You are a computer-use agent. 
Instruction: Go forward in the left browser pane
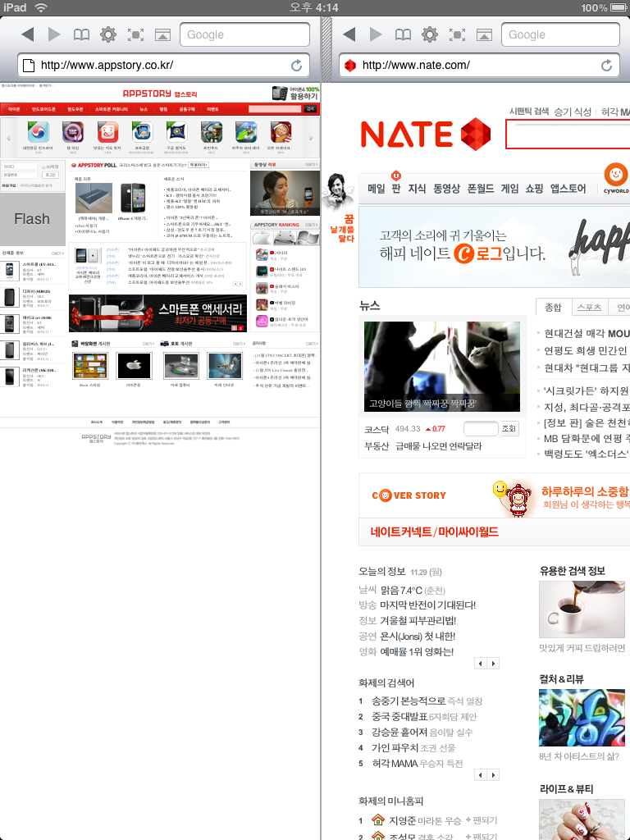(x=54, y=34)
